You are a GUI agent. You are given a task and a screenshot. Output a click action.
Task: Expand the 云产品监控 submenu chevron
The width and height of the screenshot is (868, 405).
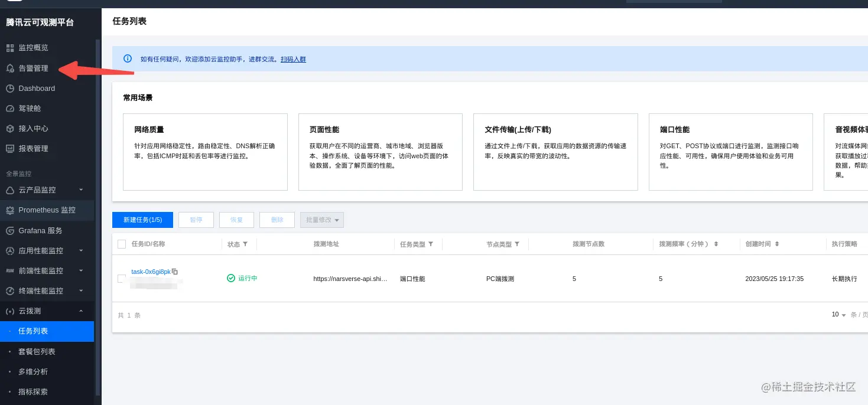pyautogui.click(x=81, y=190)
